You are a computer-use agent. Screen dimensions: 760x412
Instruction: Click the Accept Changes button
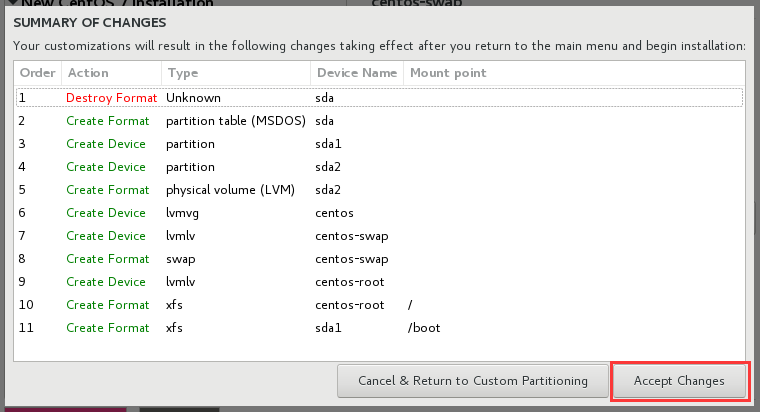pos(679,381)
